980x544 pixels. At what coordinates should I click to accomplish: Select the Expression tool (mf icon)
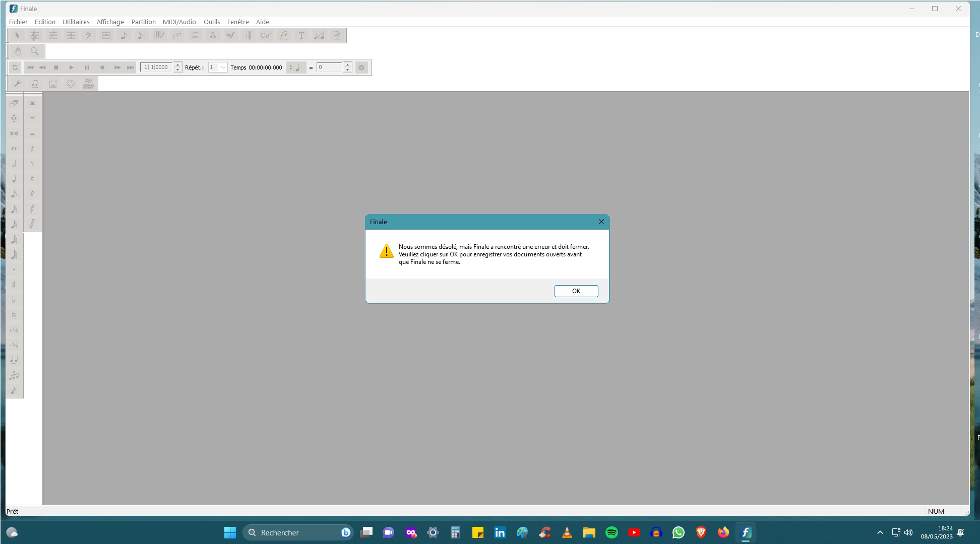pos(230,36)
